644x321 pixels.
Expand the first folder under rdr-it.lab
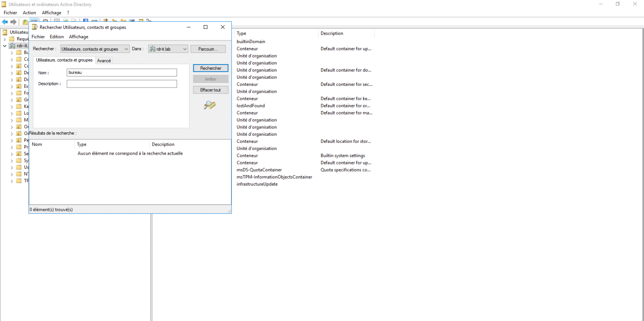(x=12, y=52)
